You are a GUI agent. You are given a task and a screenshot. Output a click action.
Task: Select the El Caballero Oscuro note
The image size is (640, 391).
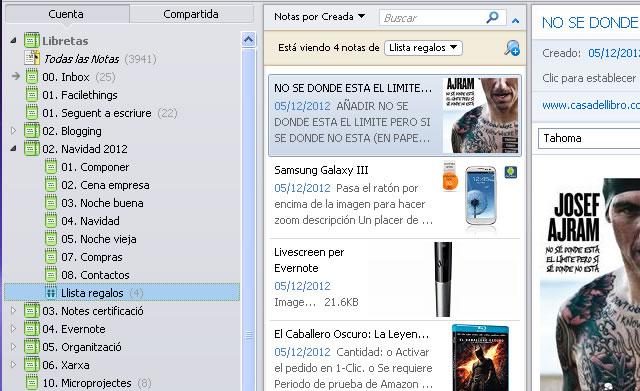pos(395,357)
